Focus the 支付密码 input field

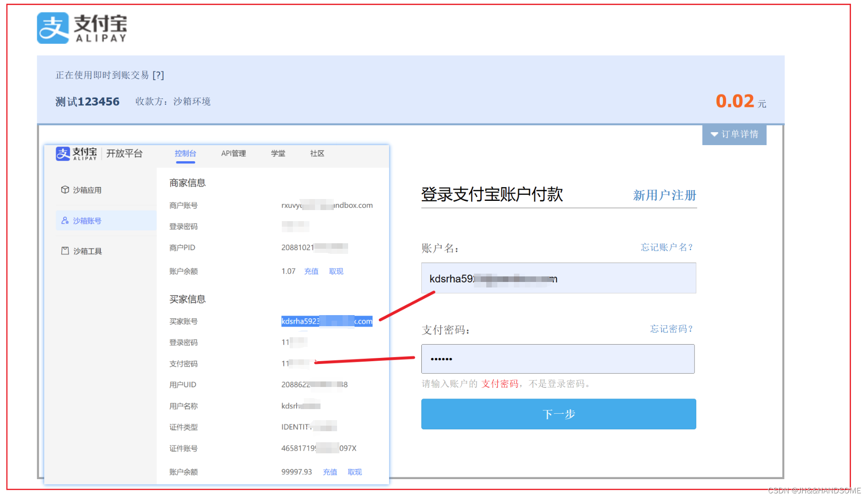pyautogui.click(x=558, y=359)
